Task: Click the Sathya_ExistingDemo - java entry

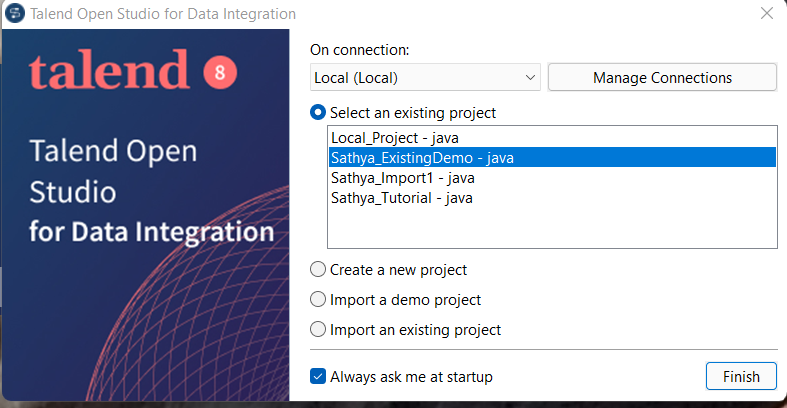Action: pos(421,157)
